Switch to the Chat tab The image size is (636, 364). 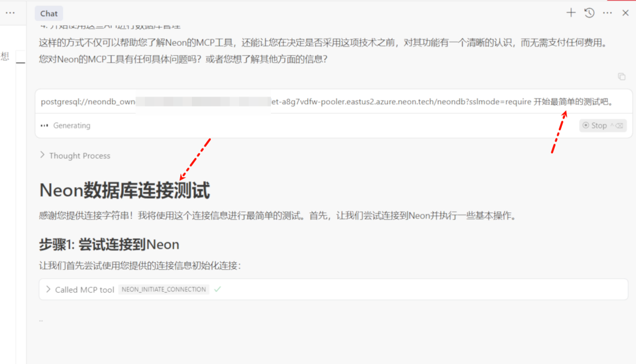pyautogui.click(x=49, y=14)
